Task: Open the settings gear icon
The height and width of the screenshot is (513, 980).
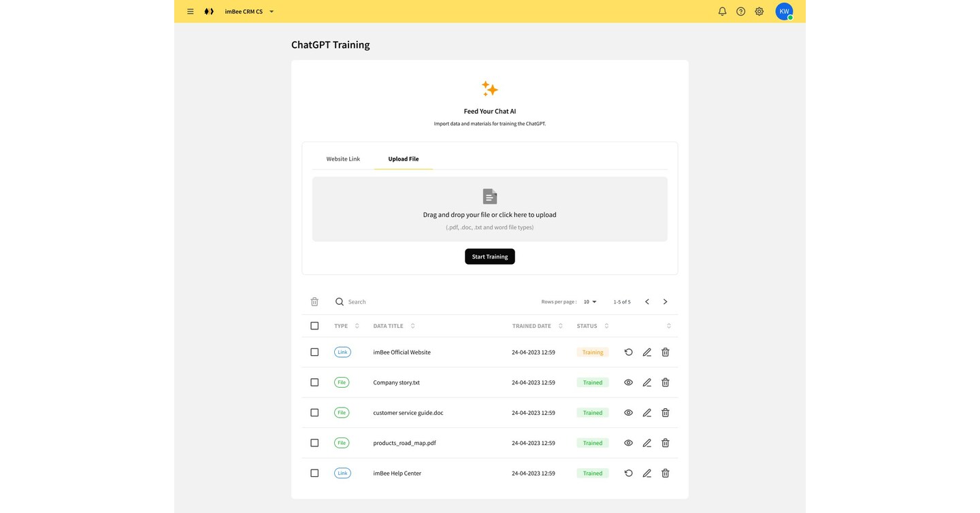Action: click(759, 11)
